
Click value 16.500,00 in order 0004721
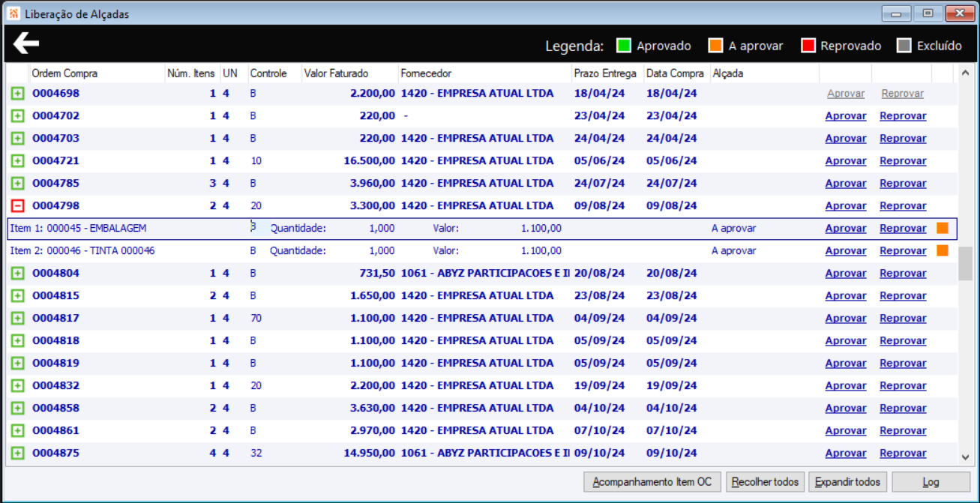[370, 161]
